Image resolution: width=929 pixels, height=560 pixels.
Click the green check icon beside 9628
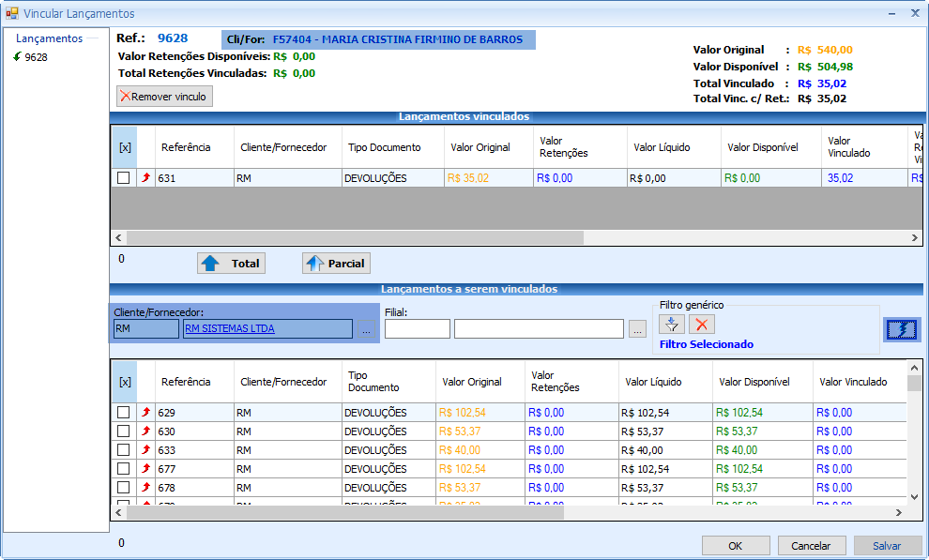(17, 57)
